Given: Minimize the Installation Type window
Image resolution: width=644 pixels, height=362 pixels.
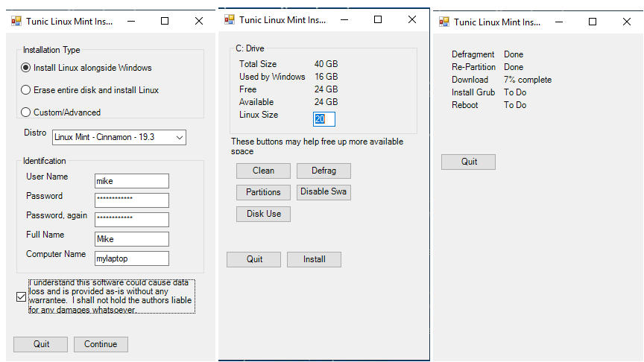Looking at the screenshot, I should (131, 21).
